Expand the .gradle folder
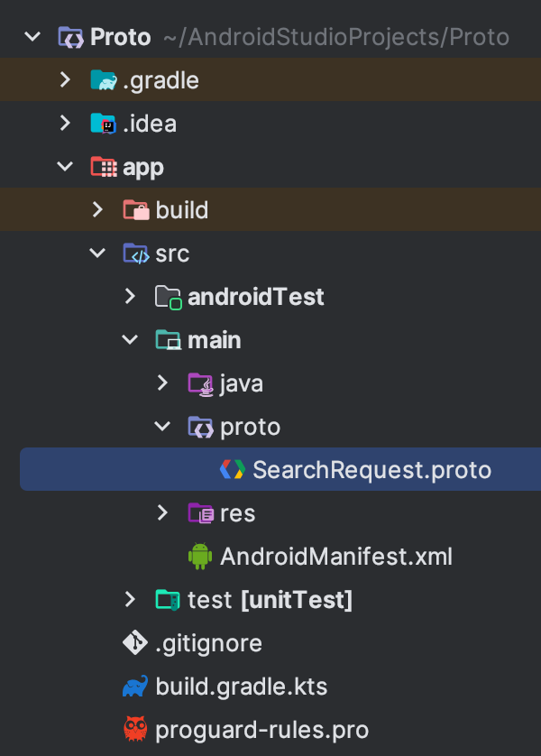 click(65, 80)
